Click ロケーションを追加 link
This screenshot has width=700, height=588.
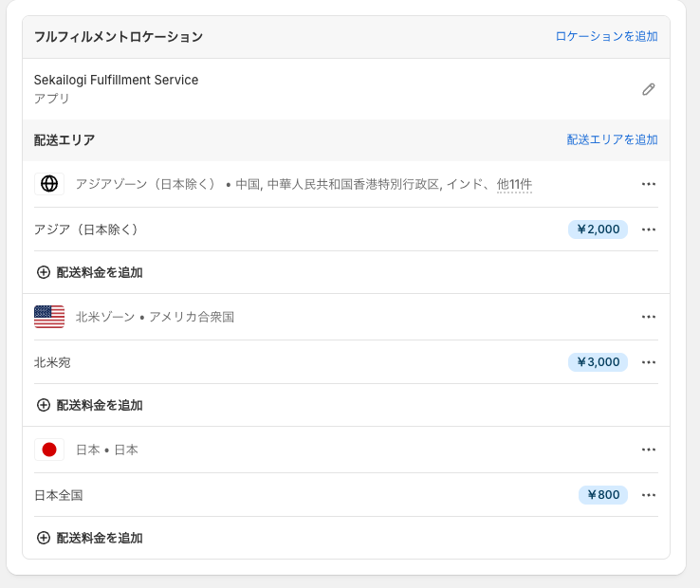click(606, 37)
